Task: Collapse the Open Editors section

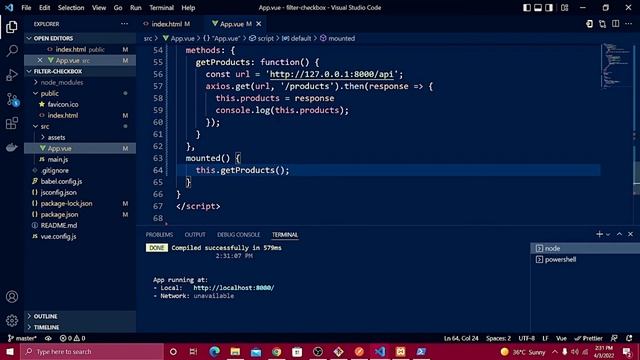Action: tap(80, 38)
